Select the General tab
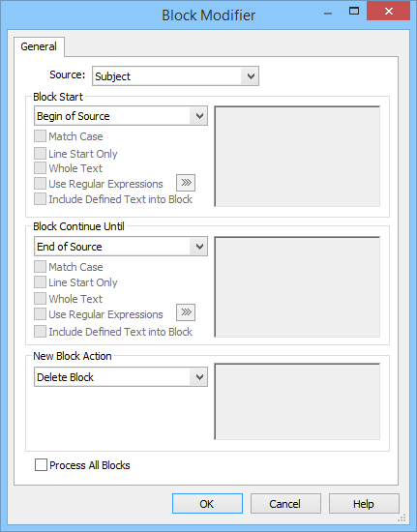Viewport: 417px width, 532px height. (x=39, y=46)
